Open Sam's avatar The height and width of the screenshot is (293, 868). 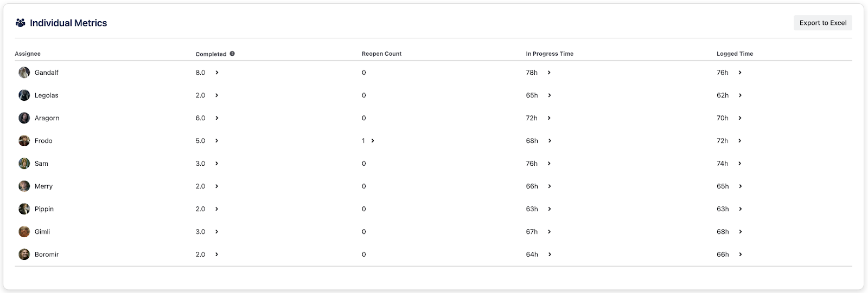pos(24,164)
